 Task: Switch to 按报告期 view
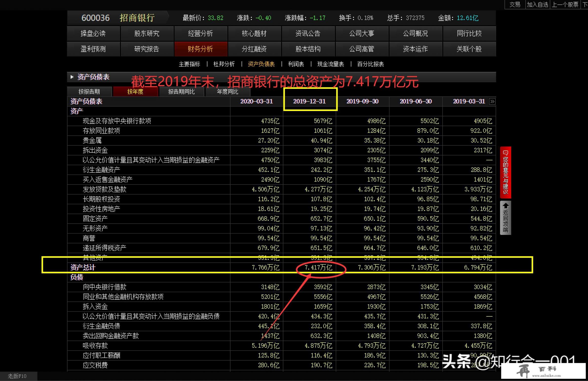click(89, 92)
